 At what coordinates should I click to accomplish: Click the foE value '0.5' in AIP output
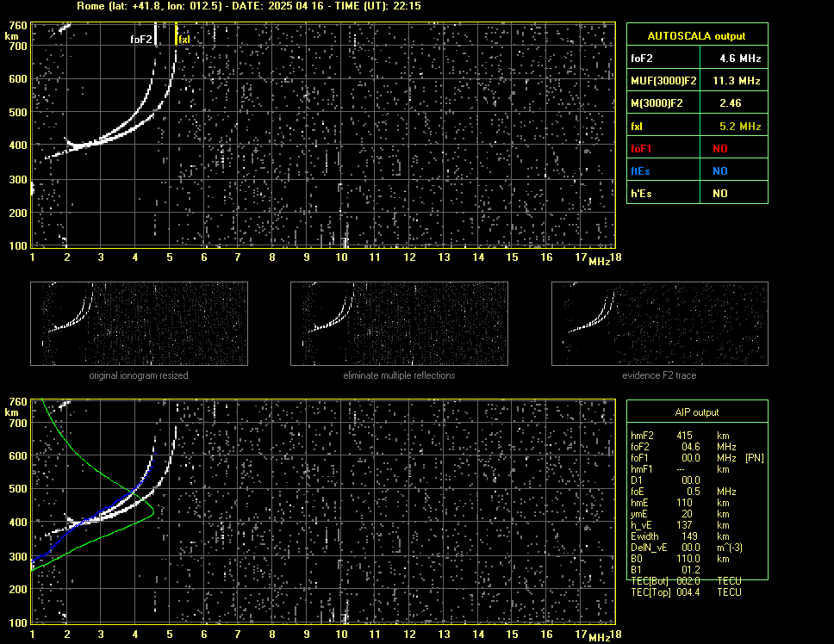click(x=694, y=492)
